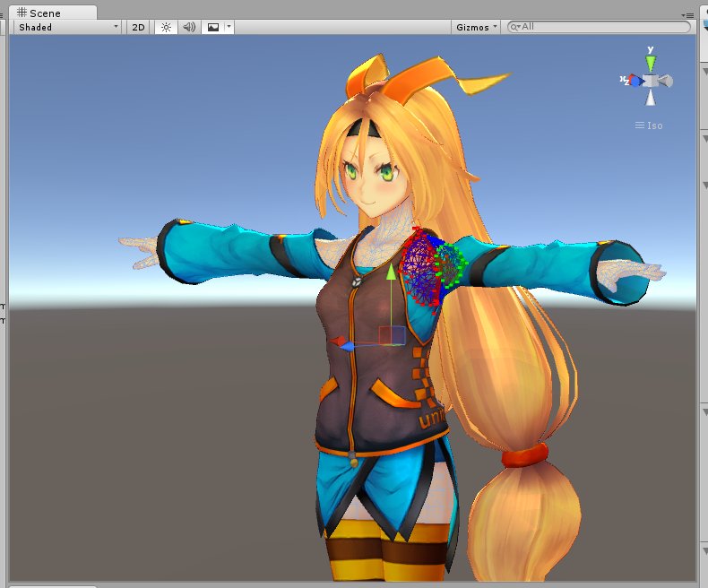Click the move gizmo center plane square
The image size is (708, 588).
click(392, 336)
